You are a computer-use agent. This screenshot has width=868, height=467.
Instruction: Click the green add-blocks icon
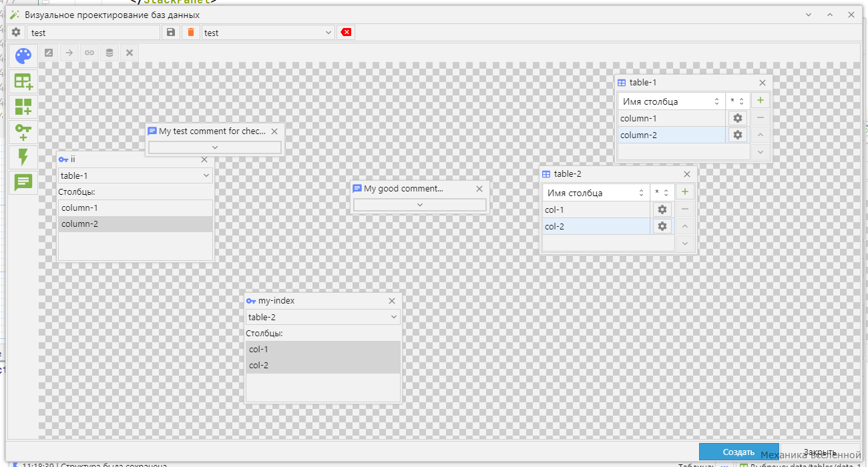pyautogui.click(x=23, y=107)
